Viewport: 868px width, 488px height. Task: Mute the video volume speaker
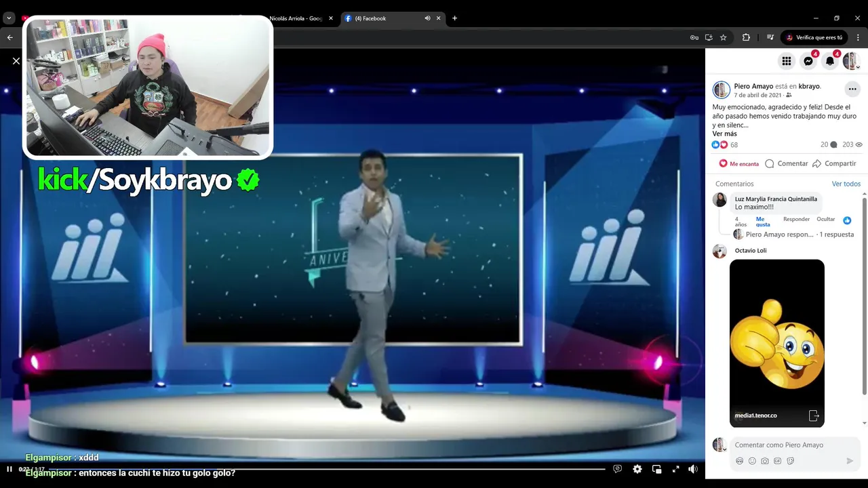(x=693, y=469)
